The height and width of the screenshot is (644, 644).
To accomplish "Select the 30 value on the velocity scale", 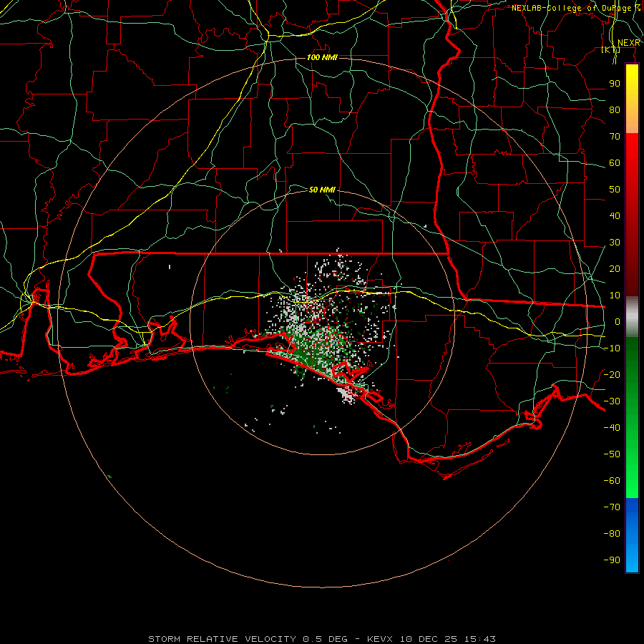I will (615, 243).
